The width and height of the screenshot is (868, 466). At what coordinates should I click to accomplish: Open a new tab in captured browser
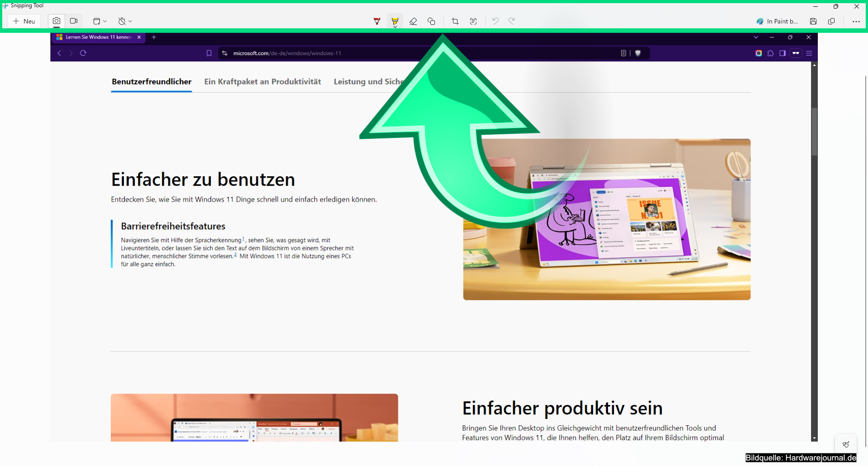(154, 38)
